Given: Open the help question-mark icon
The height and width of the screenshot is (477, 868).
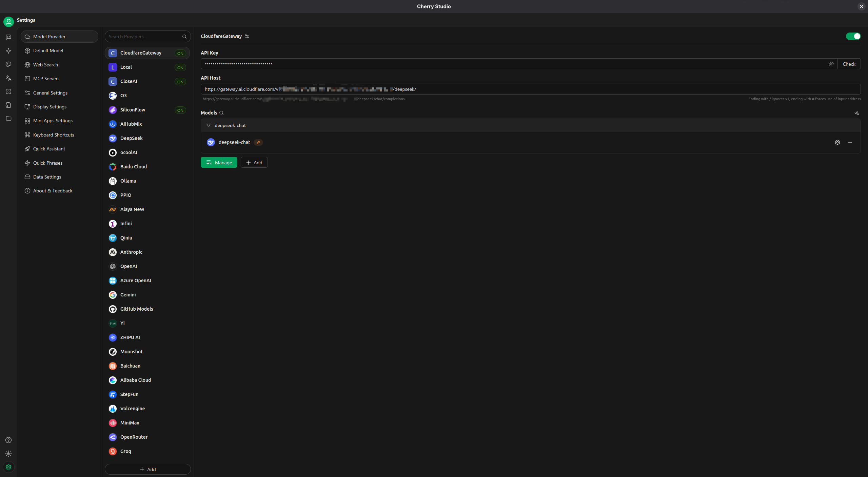Looking at the screenshot, I should tap(8, 440).
